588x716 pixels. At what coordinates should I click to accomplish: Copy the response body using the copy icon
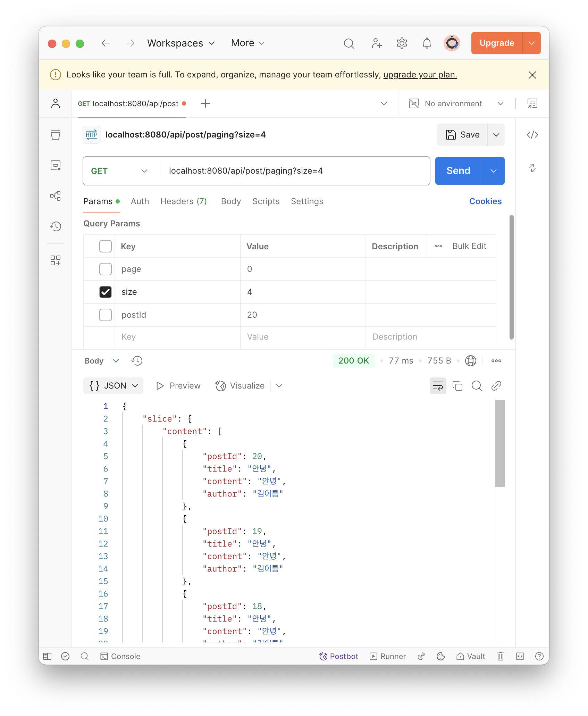pos(457,385)
